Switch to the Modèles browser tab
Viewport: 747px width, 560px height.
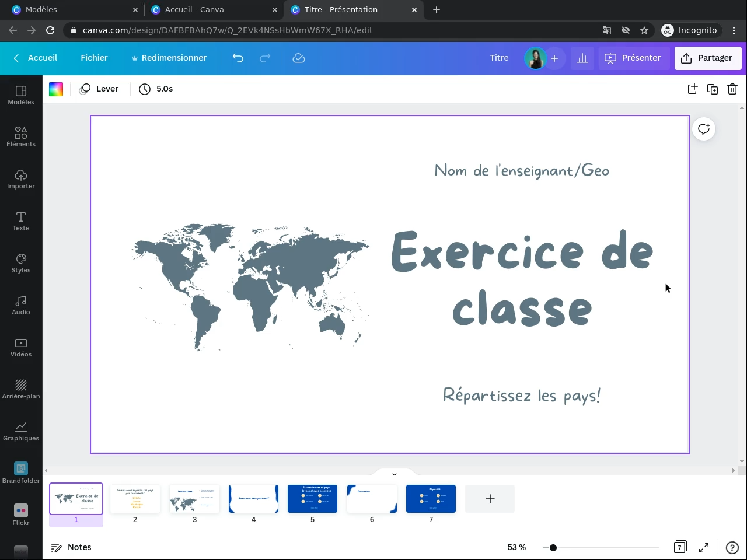[74, 9]
